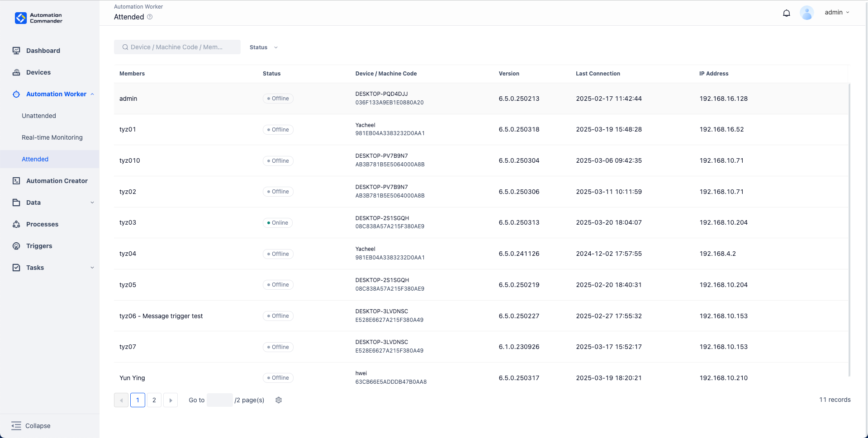868x438 pixels.
Task: Click the table vertical scrollbar
Action: coord(849,230)
